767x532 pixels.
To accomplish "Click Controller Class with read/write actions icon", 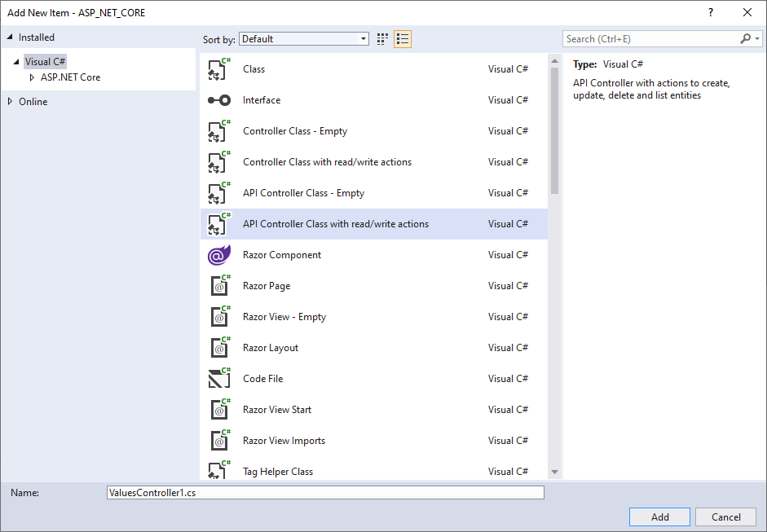I will [x=218, y=162].
